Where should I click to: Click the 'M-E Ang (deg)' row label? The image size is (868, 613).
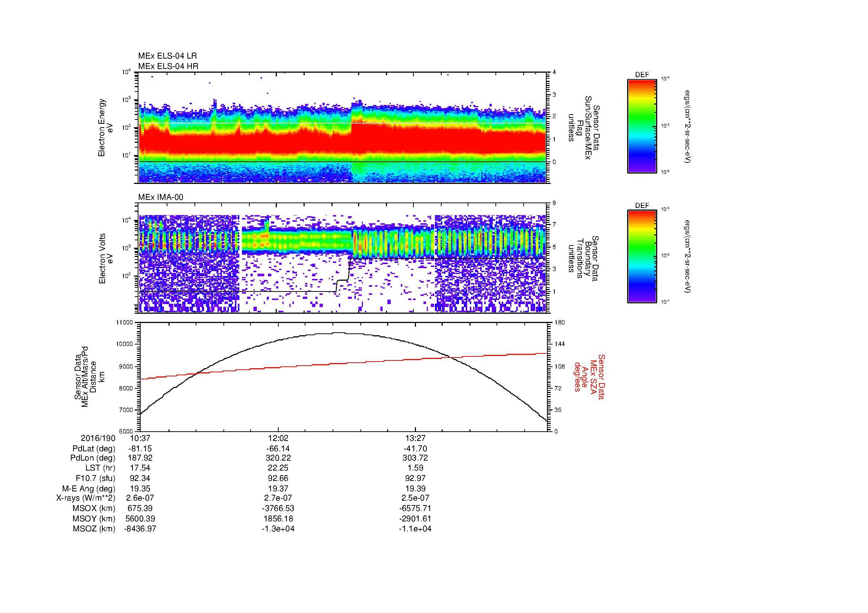click(88, 489)
